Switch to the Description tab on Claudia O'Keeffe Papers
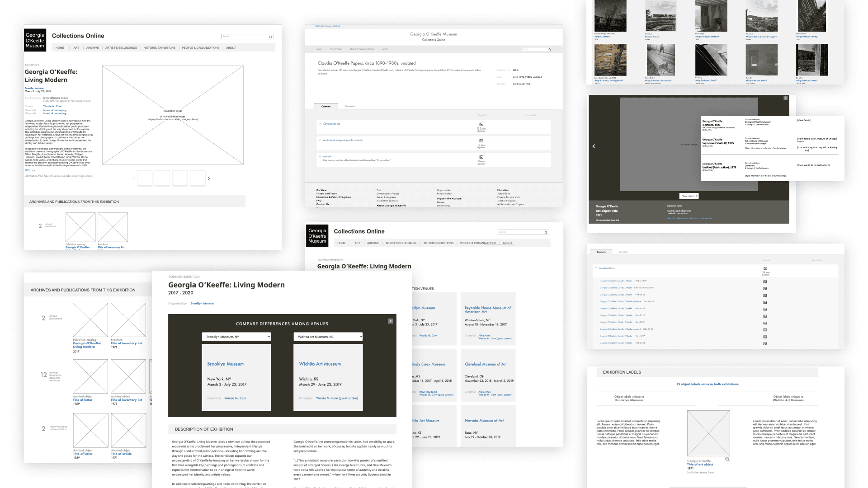 (350, 107)
